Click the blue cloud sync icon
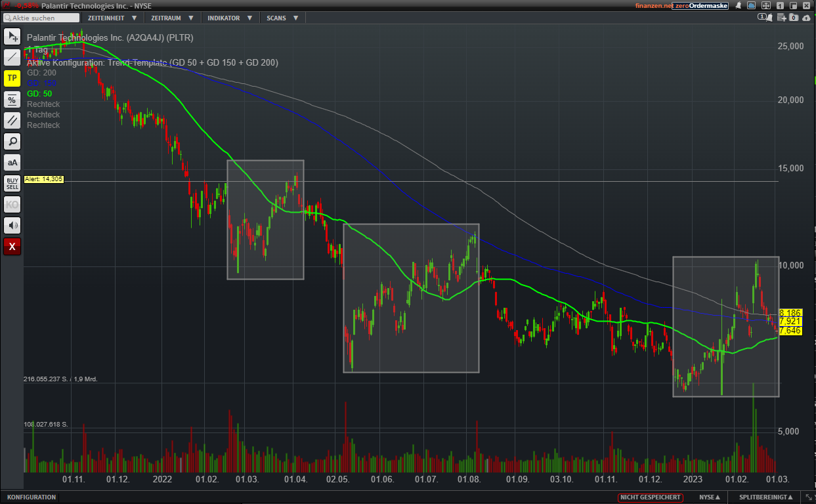Image resolution: width=816 pixels, height=504 pixels. coord(751,5)
